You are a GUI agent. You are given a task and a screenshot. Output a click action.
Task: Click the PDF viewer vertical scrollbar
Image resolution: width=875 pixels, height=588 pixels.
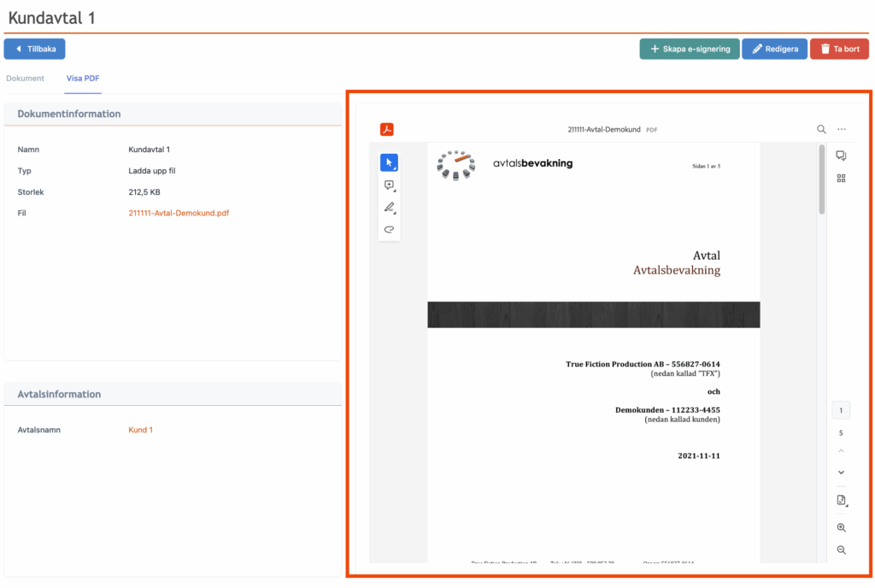[x=822, y=179]
